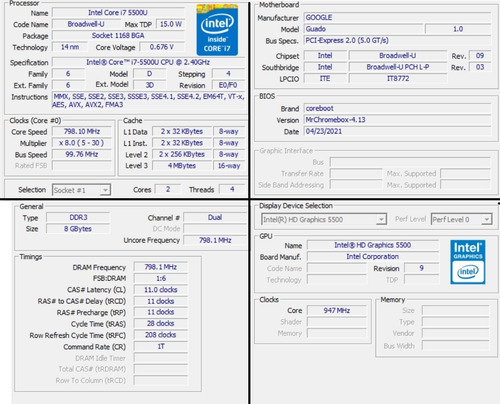This screenshot has height=404, width=500.
Task: Click the Threads count value 4
Action: pos(232,189)
